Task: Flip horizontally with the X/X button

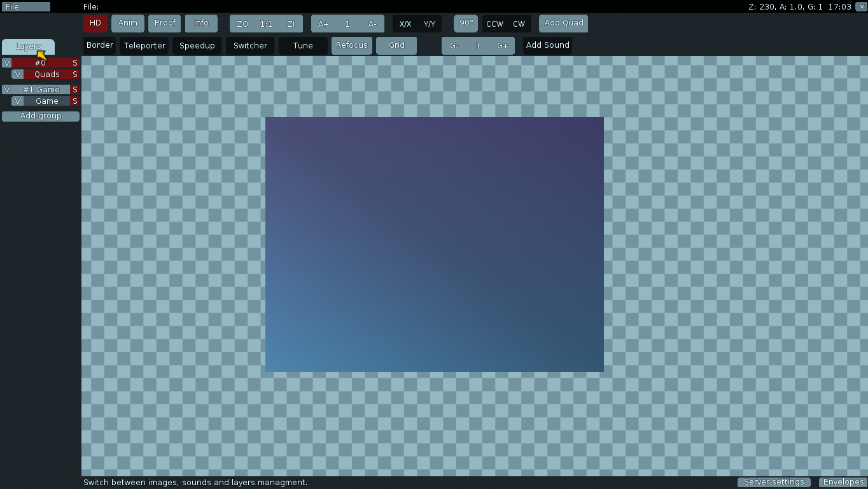Action: (x=405, y=24)
